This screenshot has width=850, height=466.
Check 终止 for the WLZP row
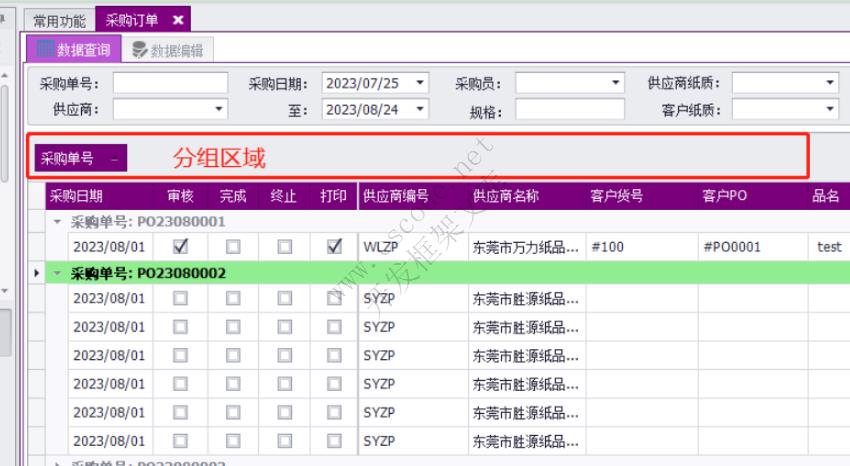click(285, 247)
